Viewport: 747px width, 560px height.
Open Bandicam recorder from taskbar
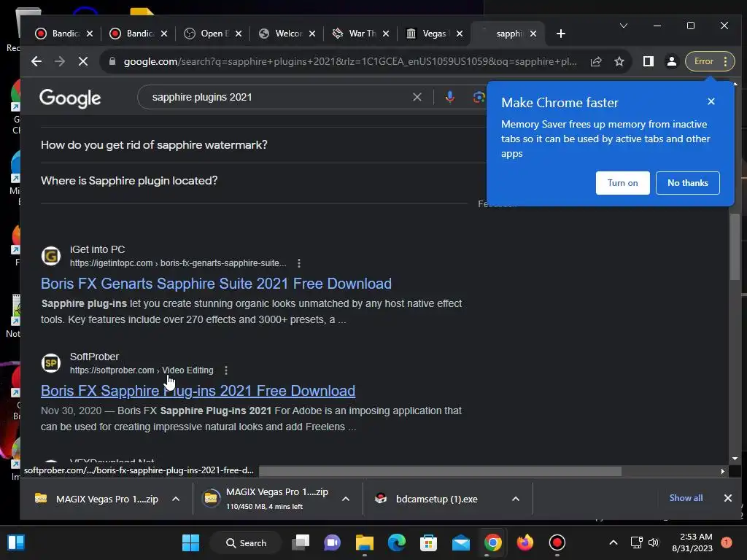(x=557, y=542)
